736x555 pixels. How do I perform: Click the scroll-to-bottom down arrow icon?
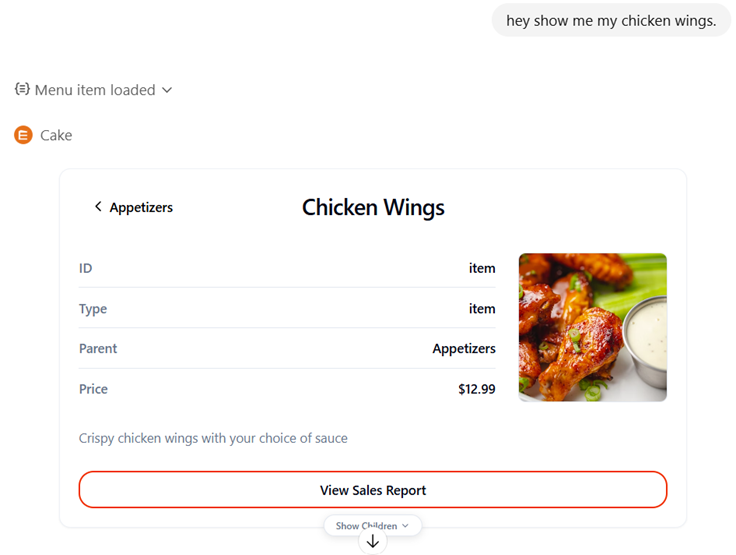click(373, 542)
